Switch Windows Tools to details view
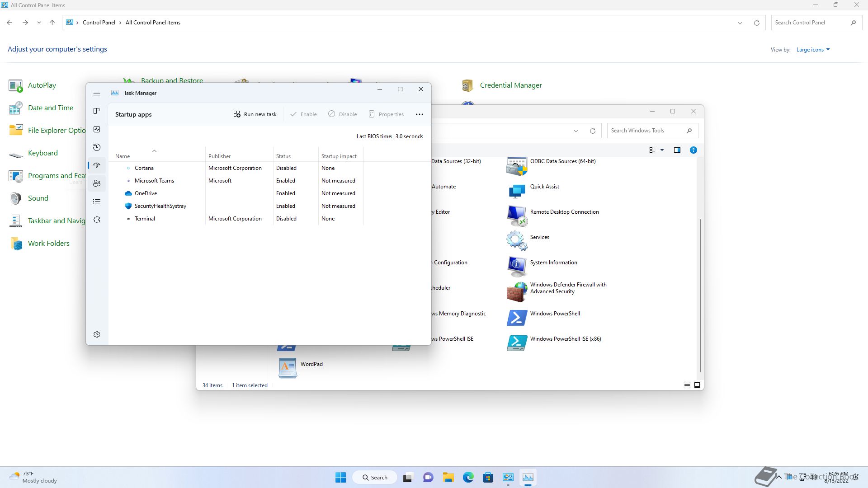 click(x=687, y=385)
